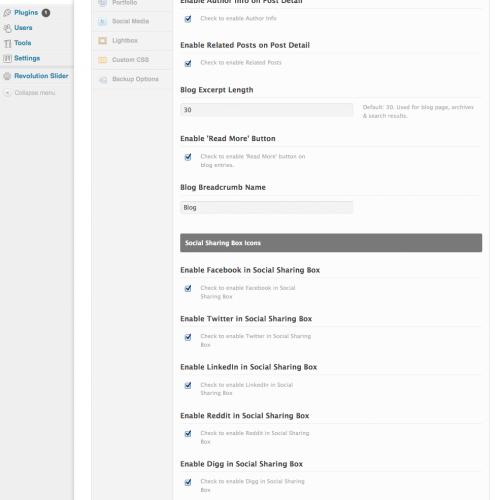Click the Users icon in the sidebar

click(7, 28)
